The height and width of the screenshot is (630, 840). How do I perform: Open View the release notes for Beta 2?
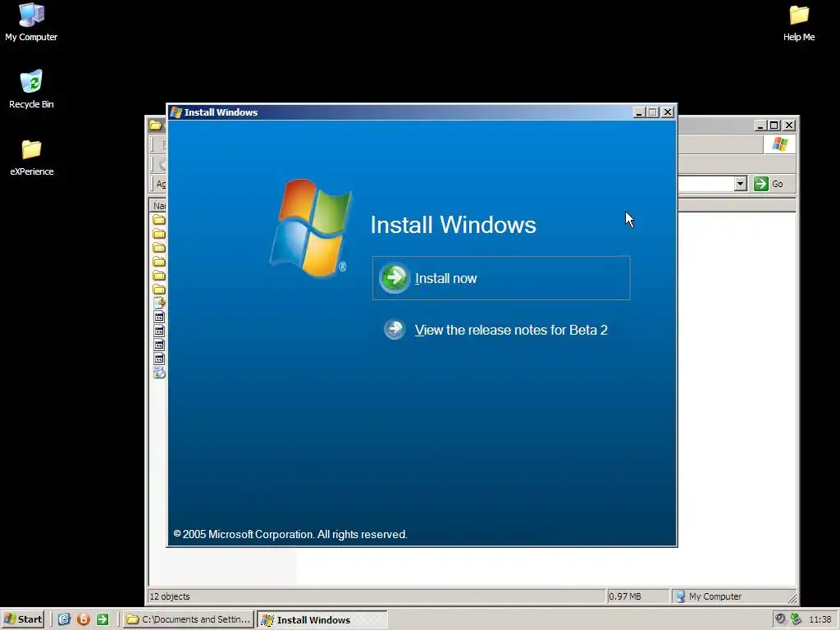(x=511, y=330)
